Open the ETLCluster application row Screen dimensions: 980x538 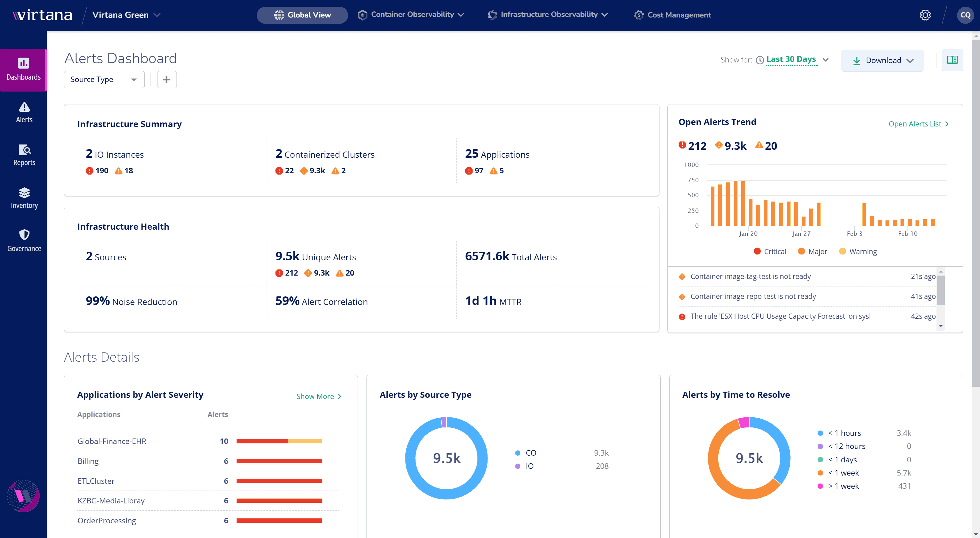click(208, 481)
